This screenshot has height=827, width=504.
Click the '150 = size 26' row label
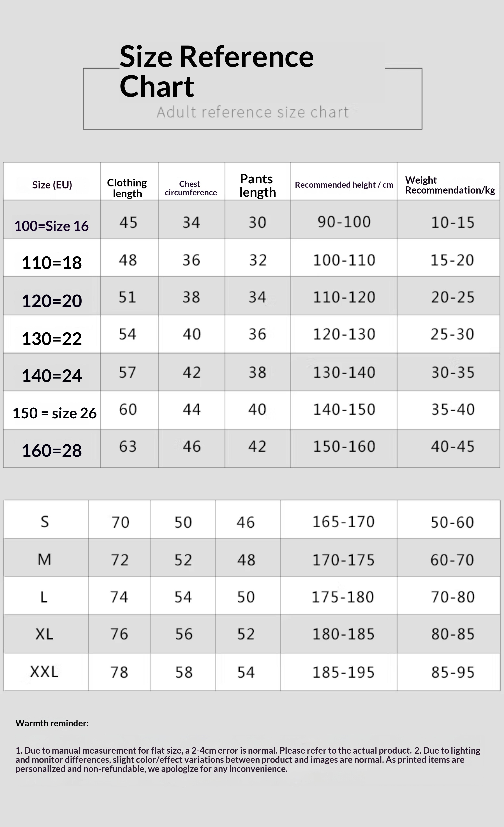[54, 413]
